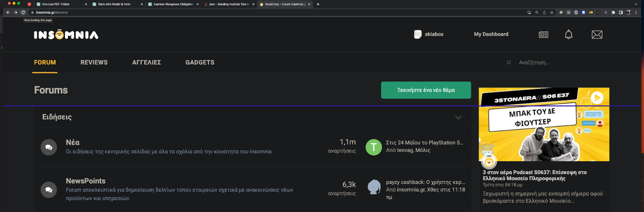Screen dimensions: 644x212
Task: Open the Chrome three-dot menu
Action: point(636,12)
